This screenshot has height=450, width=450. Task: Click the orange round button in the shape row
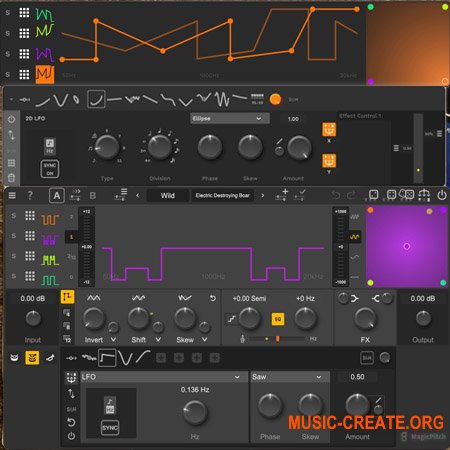275,99
